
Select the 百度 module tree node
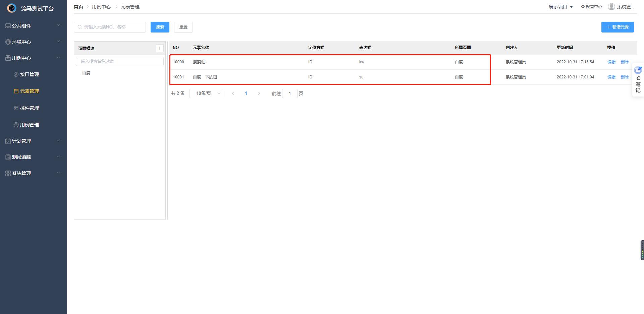(x=86, y=73)
